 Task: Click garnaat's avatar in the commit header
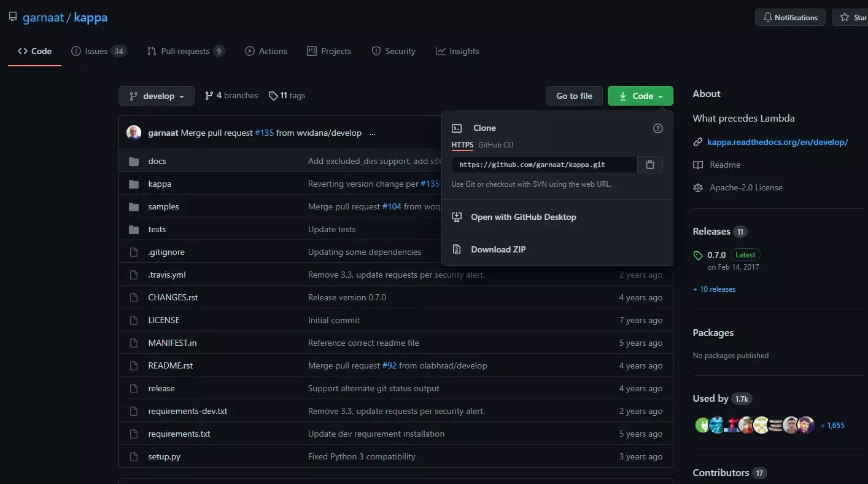point(134,133)
